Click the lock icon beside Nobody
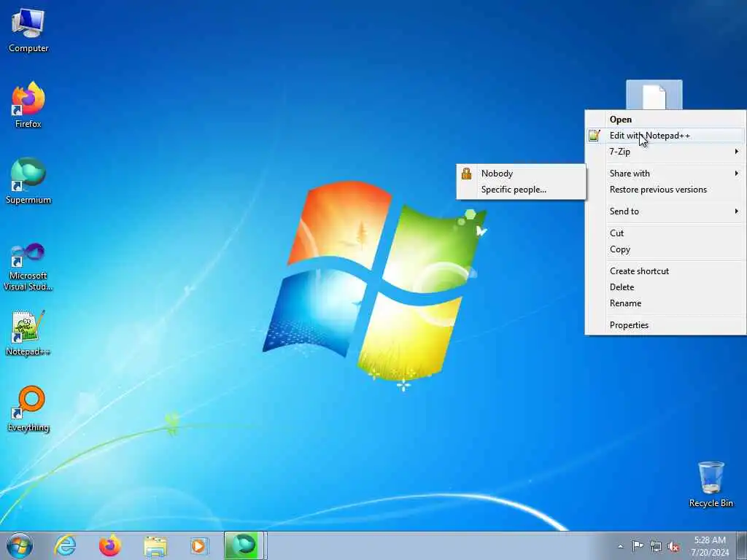 466,174
